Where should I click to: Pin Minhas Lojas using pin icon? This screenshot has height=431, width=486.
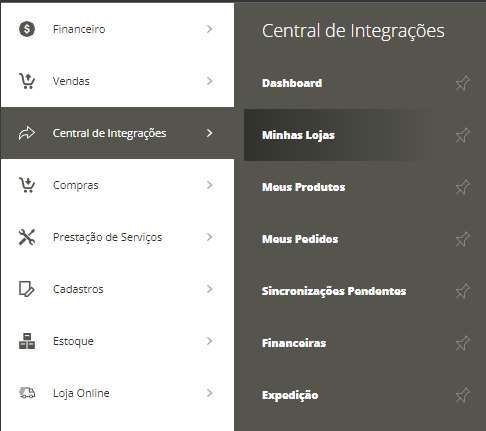pyautogui.click(x=463, y=135)
